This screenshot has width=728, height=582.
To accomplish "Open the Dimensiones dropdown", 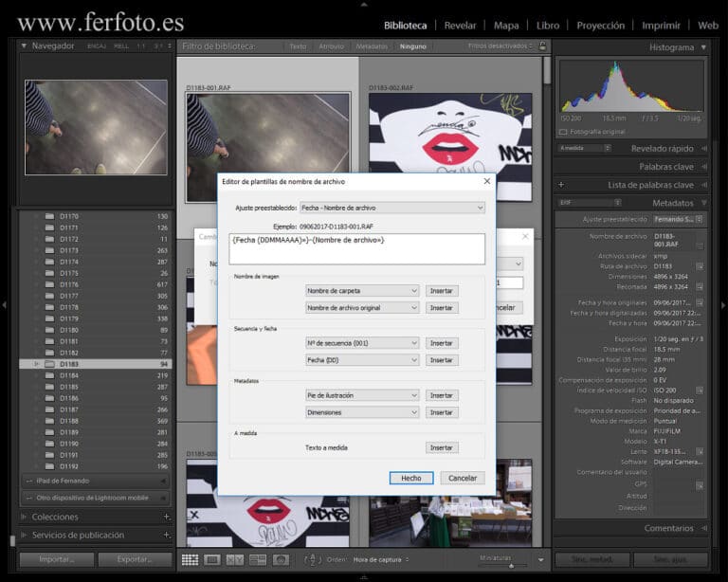I will (x=362, y=412).
